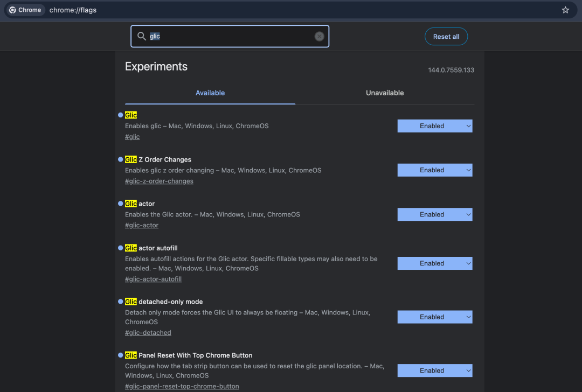The height and width of the screenshot is (392, 582).
Task: Click the blue dot beside Glic Panel Reset flag
Action: [120, 355]
